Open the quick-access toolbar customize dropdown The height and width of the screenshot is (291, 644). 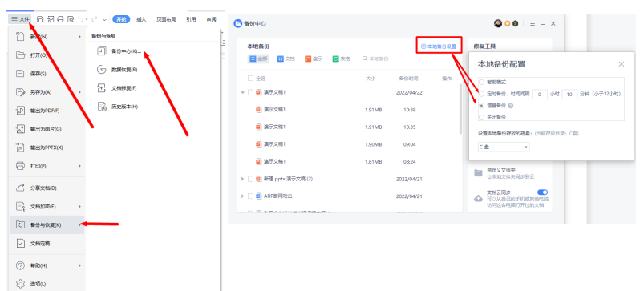(x=105, y=19)
